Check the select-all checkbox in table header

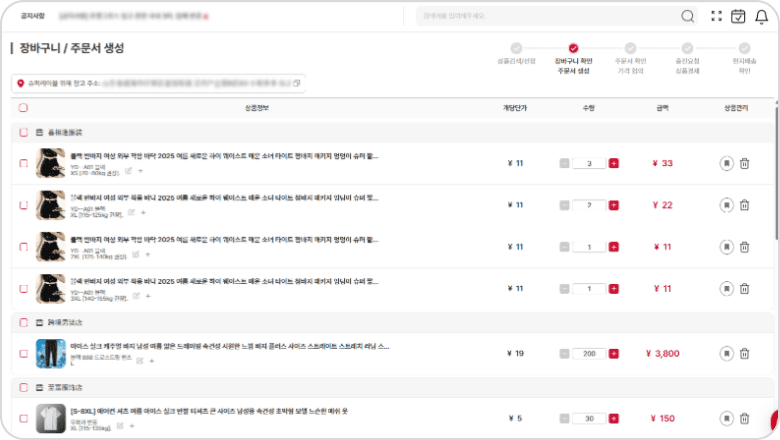pyautogui.click(x=23, y=108)
